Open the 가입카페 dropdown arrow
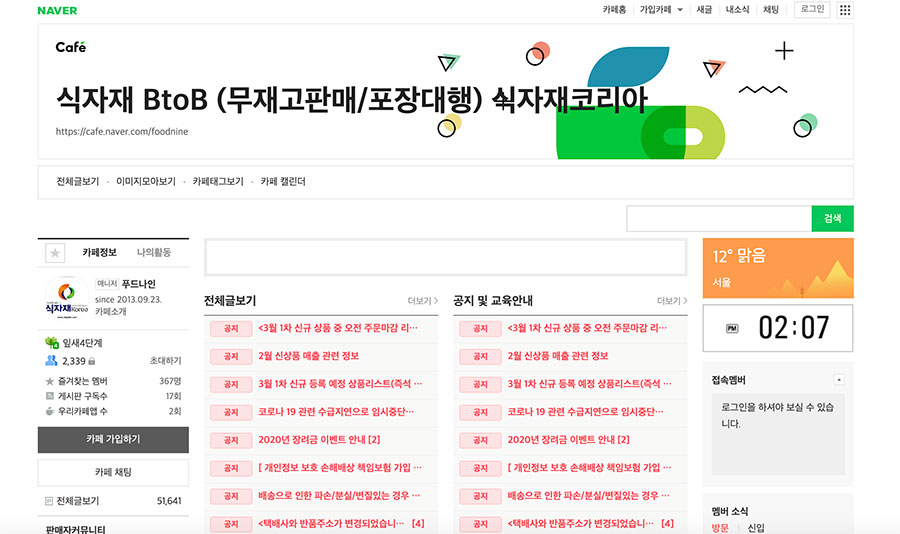This screenshot has width=900, height=534. click(x=680, y=10)
